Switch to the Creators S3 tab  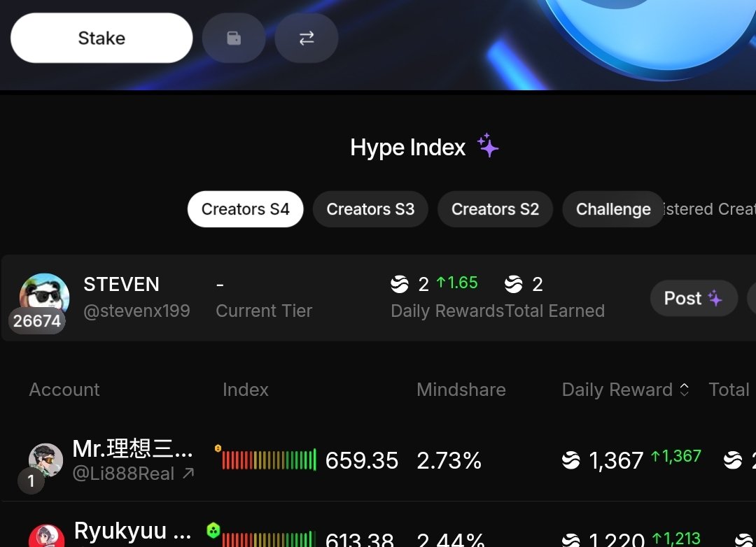pyautogui.click(x=370, y=209)
